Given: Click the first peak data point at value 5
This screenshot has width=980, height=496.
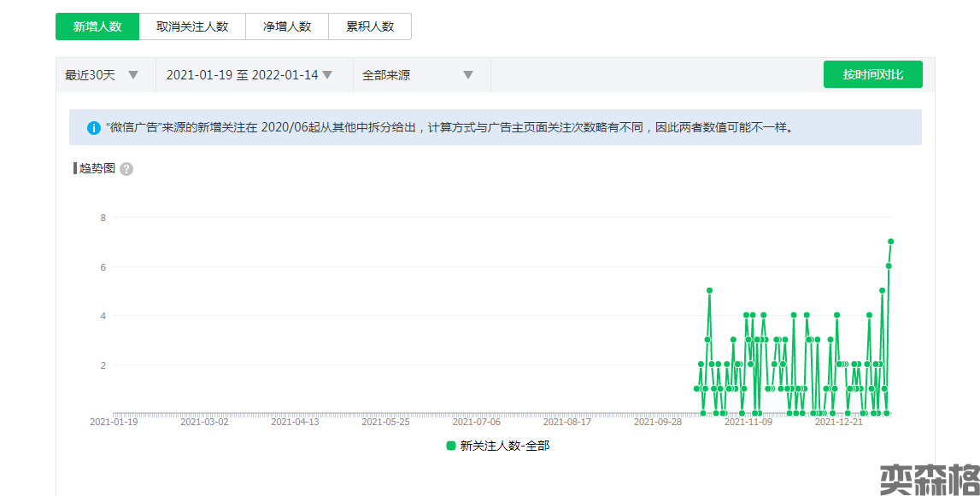Looking at the screenshot, I should click(x=709, y=290).
